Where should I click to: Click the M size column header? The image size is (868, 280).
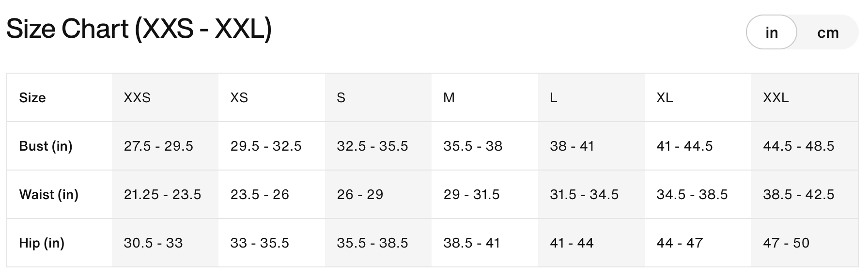pos(449,98)
